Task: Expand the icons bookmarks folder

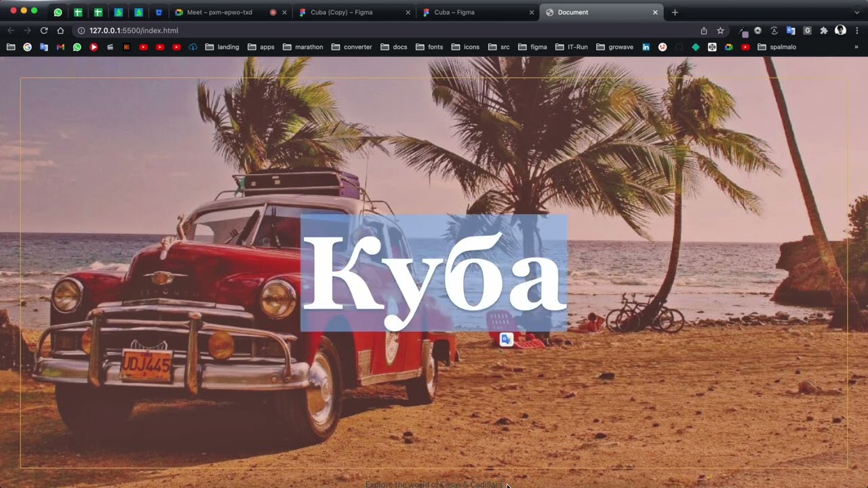Action: coord(465,47)
